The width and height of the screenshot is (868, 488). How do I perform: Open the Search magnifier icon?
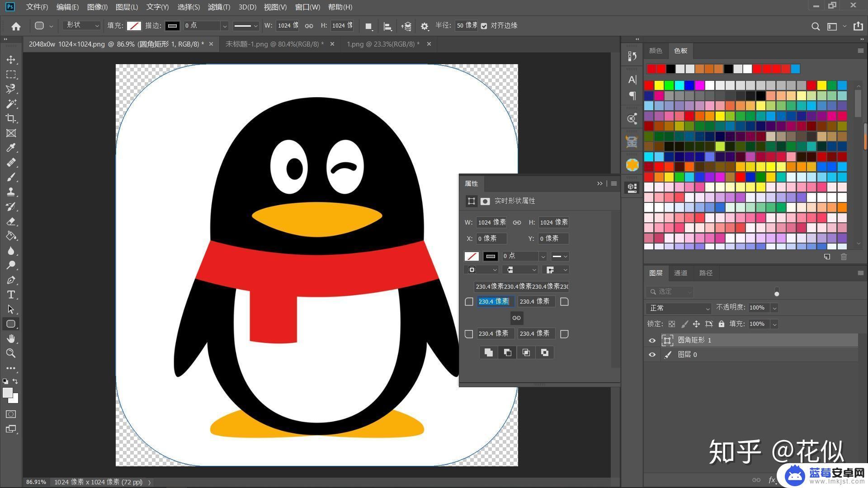pyautogui.click(x=815, y=26)
